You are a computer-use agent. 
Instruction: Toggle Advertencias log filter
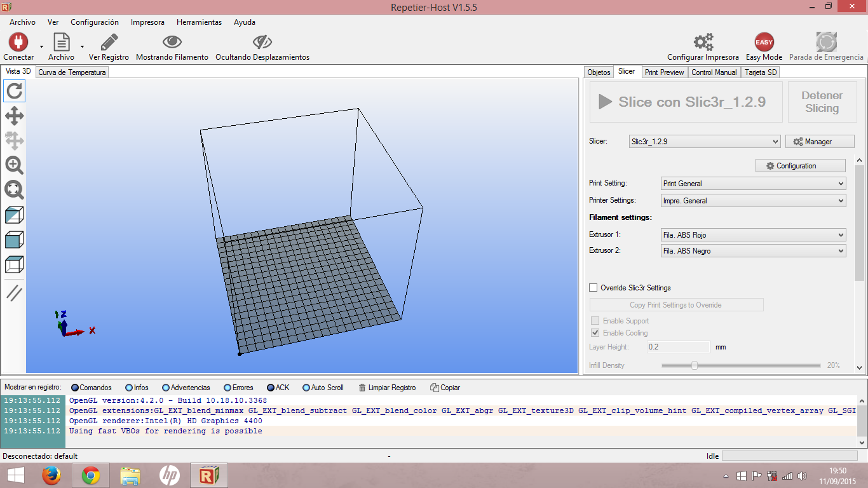pyautogui.click(x=186, y=388)
